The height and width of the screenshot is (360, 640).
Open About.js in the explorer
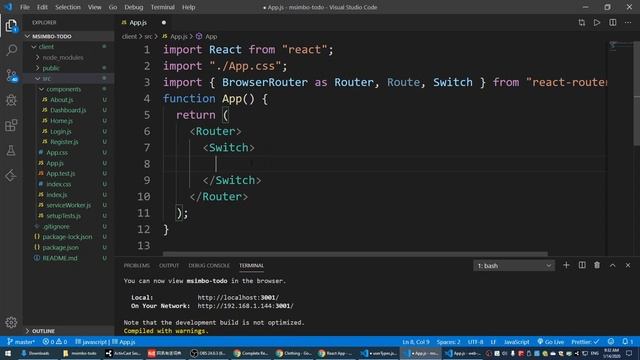[x=62, y=100]
